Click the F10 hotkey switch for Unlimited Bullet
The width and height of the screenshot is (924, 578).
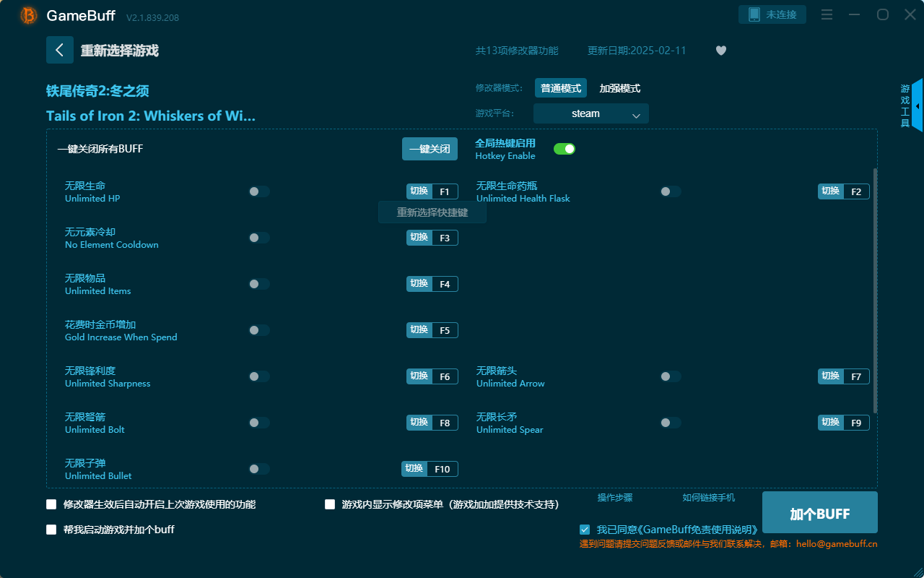click(430, 468)
